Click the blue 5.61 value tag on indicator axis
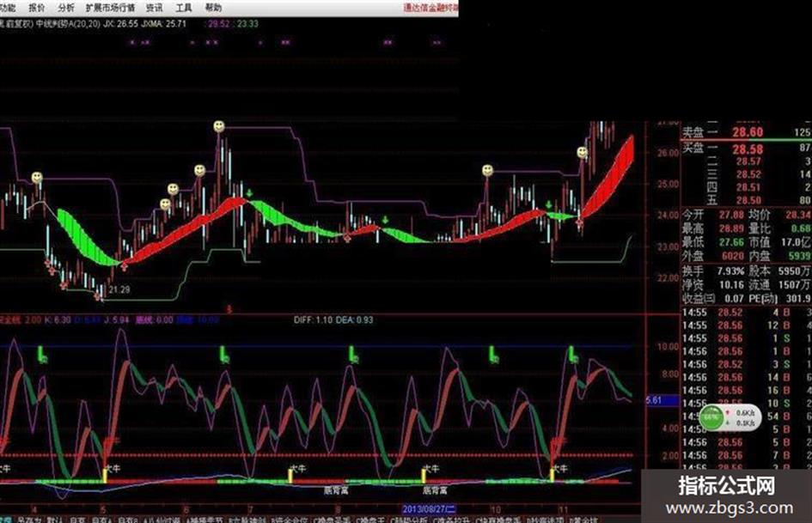812x523 pixels. tap(662, 399)
